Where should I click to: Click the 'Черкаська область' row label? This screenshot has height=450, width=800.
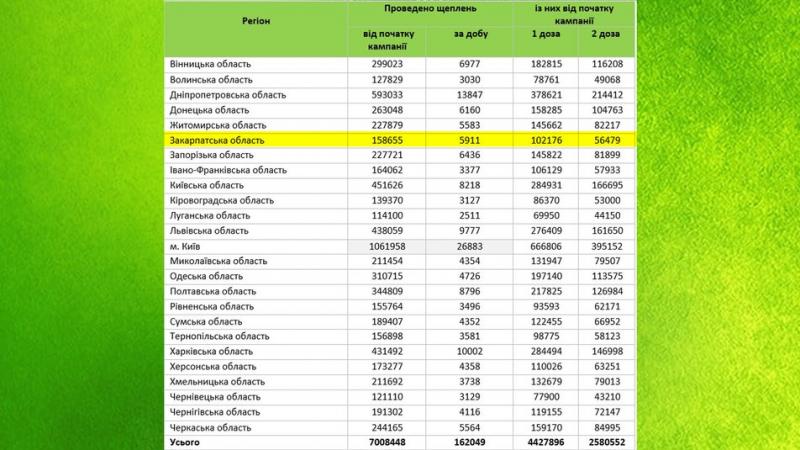click(210, 426)
